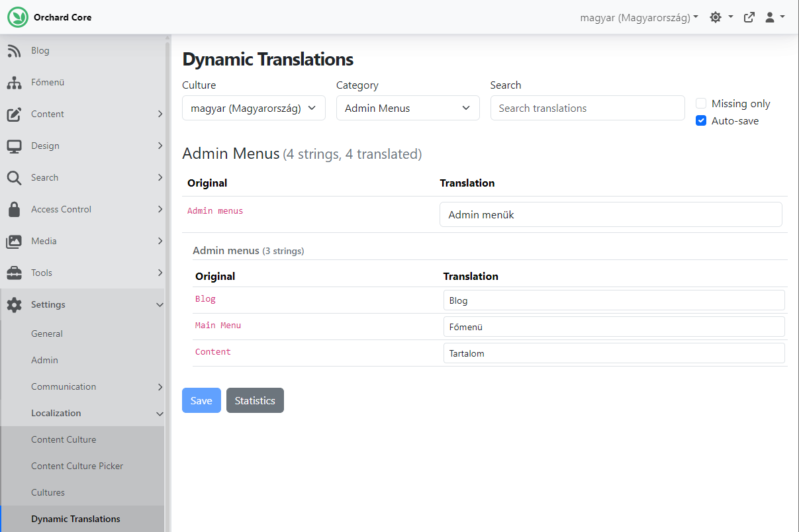Open Cultures settings page
Image resolution: width=799 pixels, height=532 pixels.
[x=82, y=492]
